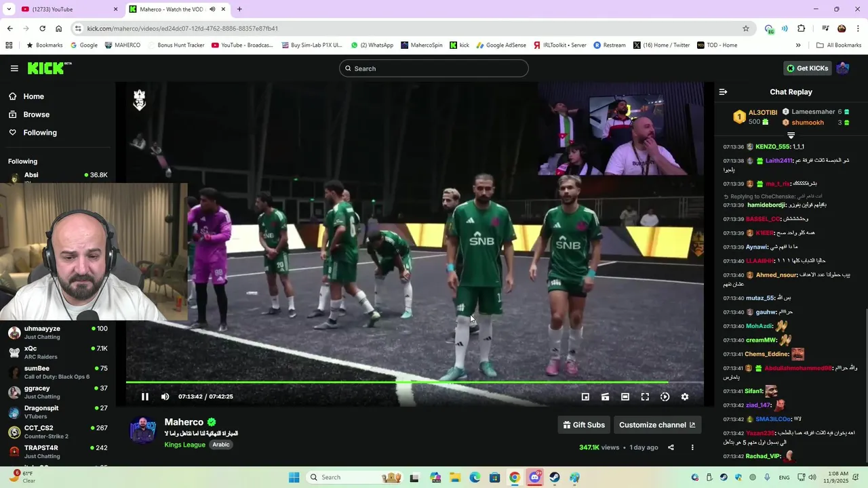Enter fullscreen on the video
868x488 pixels.
click(645, 396)
